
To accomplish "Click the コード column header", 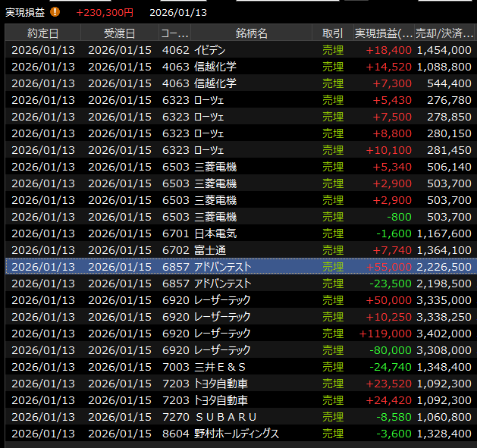I will [x=174, y=33].
